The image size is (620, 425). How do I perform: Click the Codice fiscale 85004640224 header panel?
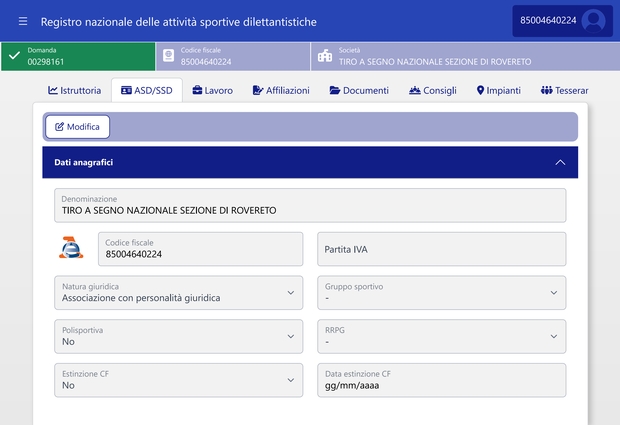[x=233, y=56]
